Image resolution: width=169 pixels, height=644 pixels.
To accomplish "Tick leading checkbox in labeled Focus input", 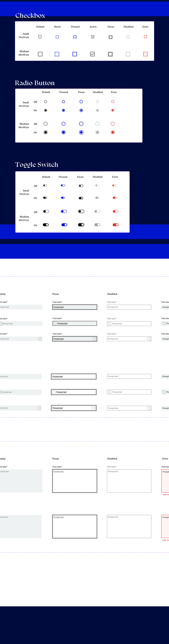I will click(x=55, y=324).
